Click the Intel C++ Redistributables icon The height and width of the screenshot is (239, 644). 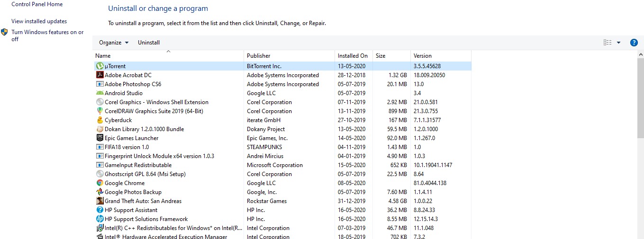point(100,228)
